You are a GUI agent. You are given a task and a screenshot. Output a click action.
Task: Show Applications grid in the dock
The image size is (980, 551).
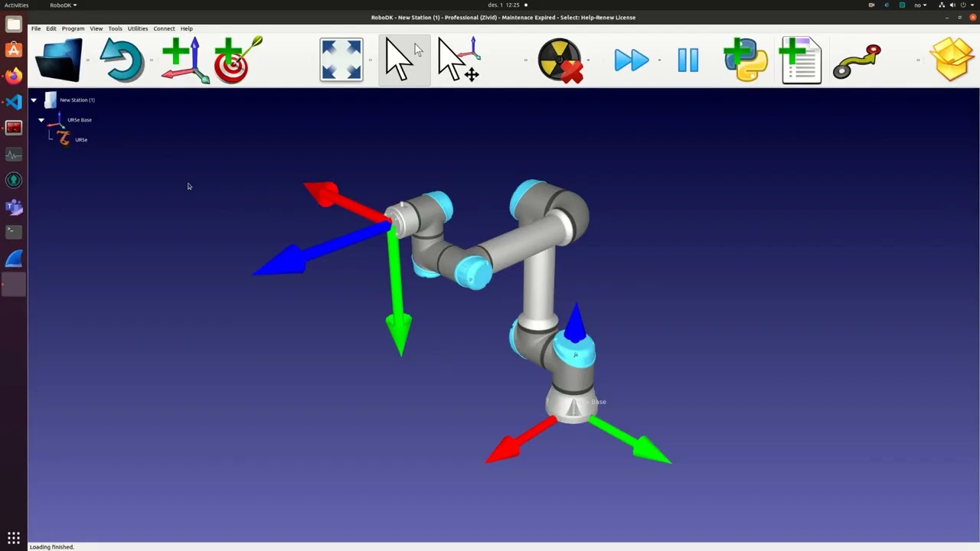14,538
